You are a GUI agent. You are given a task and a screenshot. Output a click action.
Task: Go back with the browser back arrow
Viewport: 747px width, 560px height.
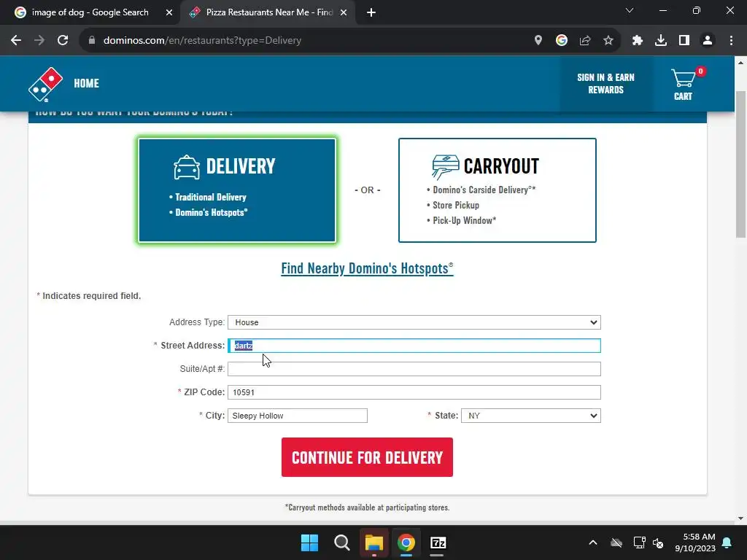point(16,41)
